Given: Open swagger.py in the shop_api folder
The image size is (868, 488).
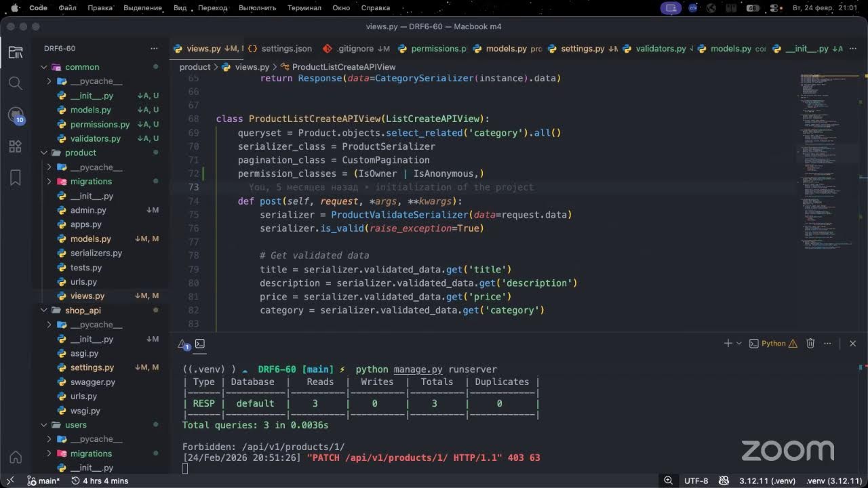Looking at the screenshot, I should (x=93, y=382).
